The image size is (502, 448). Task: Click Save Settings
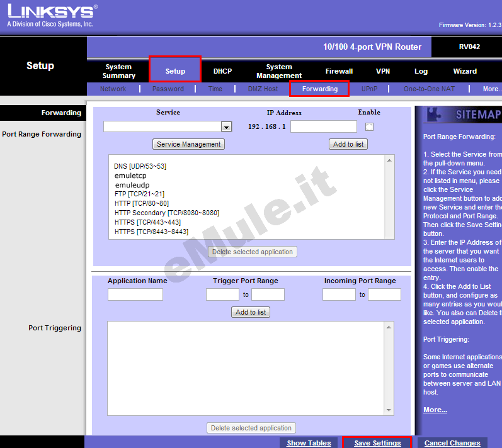click(x=377, y=443)
